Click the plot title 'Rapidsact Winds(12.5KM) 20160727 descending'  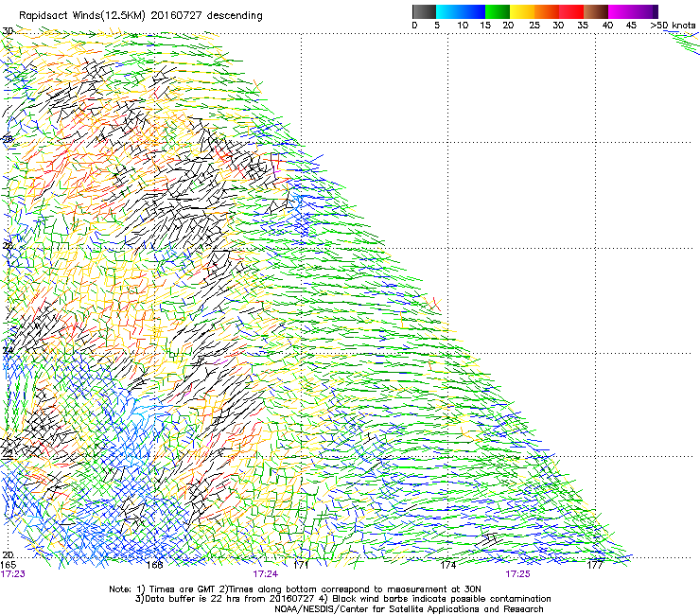[141, 16]
